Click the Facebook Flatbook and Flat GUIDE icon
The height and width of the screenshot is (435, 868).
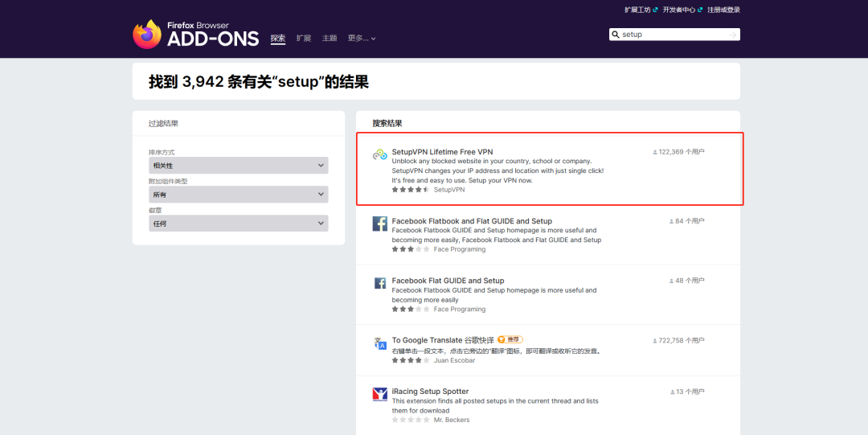point(380,224)
